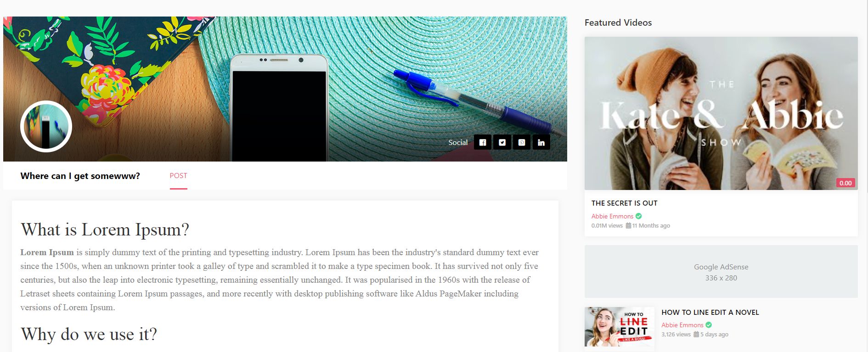Image resolution: width=868 pixels, height=352 pixels.
Task: Open THE SECRET IS OUT video title
Action: tap(624, 203)
